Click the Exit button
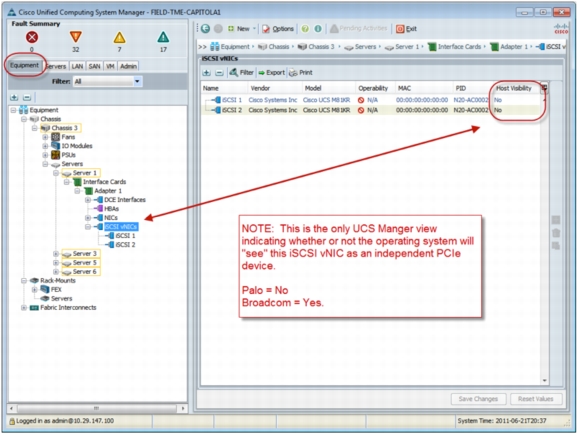578x435 pixels. point(406,29)
